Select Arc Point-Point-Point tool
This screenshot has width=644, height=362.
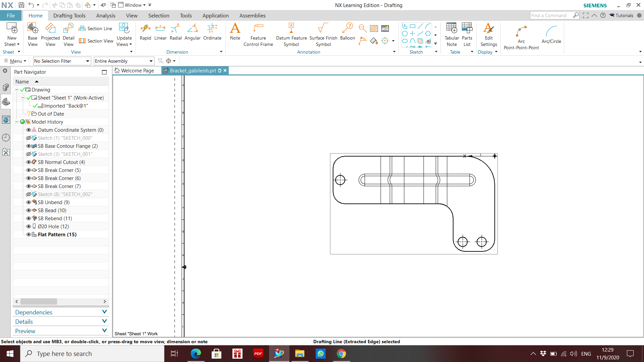click(x=521, y=38)
